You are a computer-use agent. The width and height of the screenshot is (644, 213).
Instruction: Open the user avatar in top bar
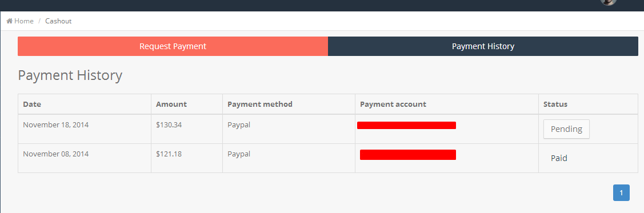(x=608, y=2)
